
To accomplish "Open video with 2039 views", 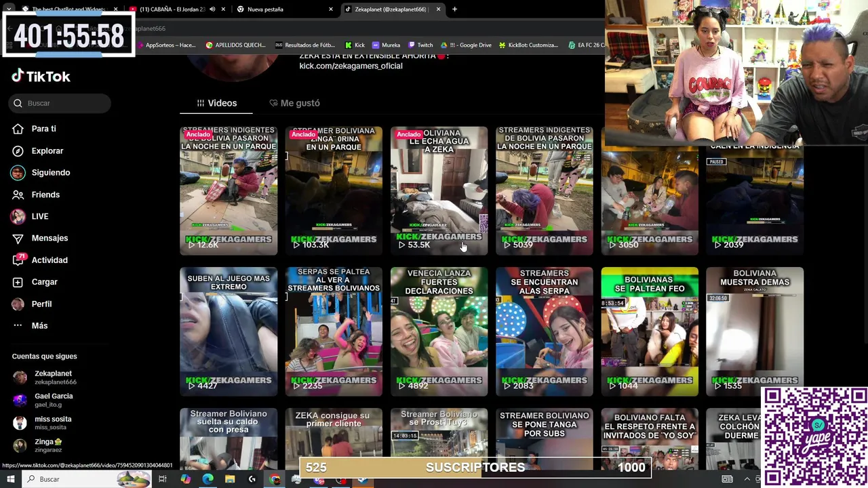I will click(x=755, y=201).
